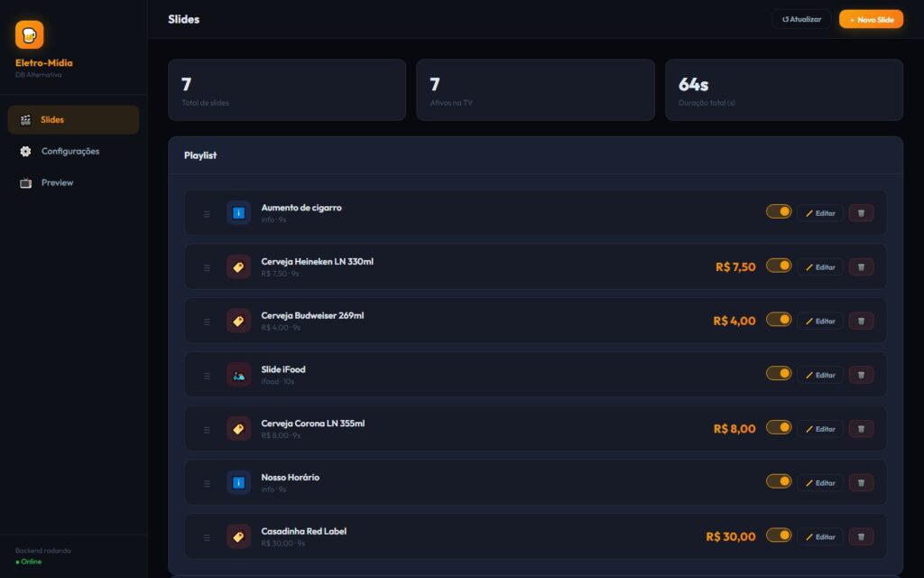This screenshot has width=924, height=578.
Task: Click the info icon for Aumento de cigarro
Action: tap(238, 213)
